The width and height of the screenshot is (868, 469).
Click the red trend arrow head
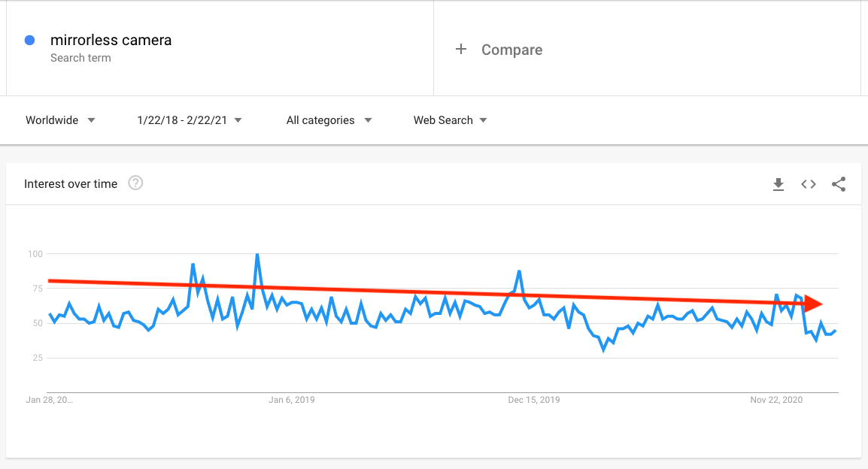(x=813, y=304)
